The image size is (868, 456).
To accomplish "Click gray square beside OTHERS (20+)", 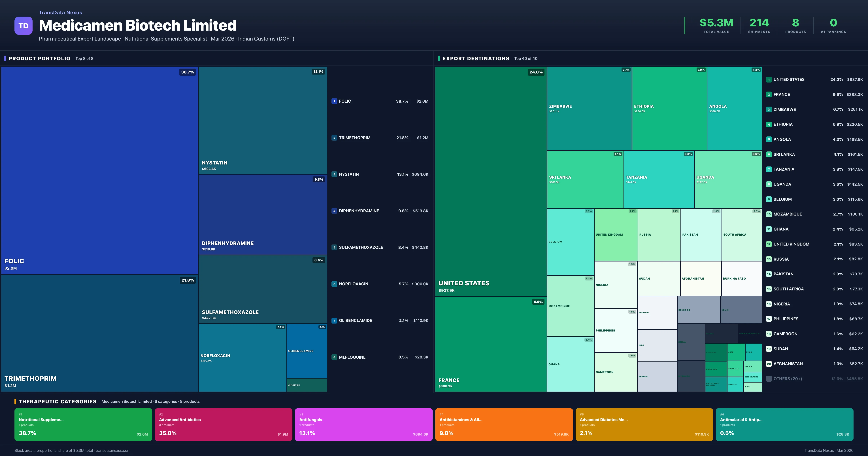I will [769, 379].
